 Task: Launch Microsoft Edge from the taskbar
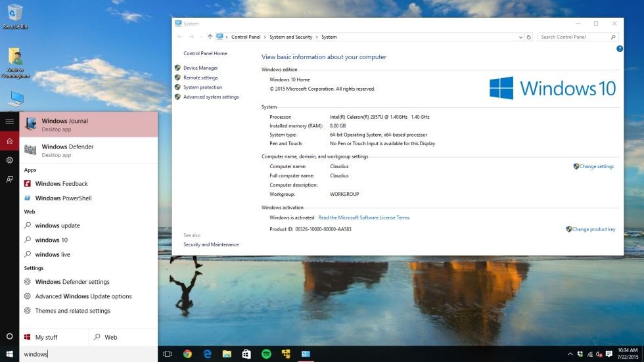click(x=208, y=354)
